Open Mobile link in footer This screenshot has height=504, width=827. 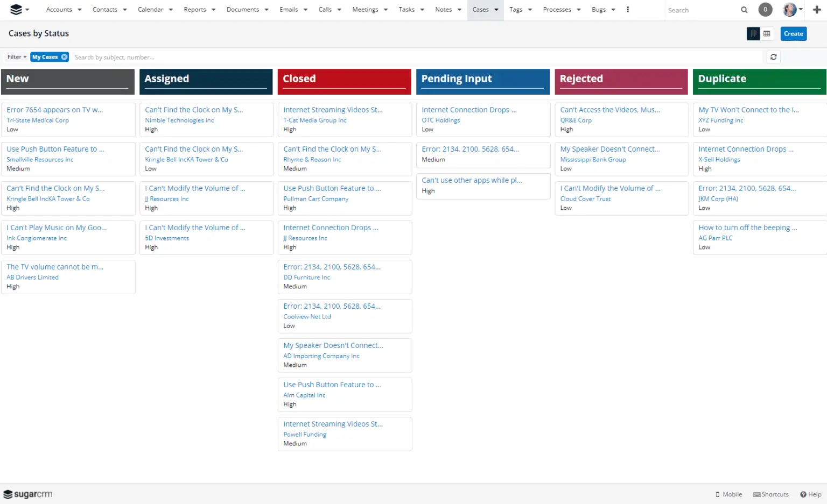[x=728, y=494]
